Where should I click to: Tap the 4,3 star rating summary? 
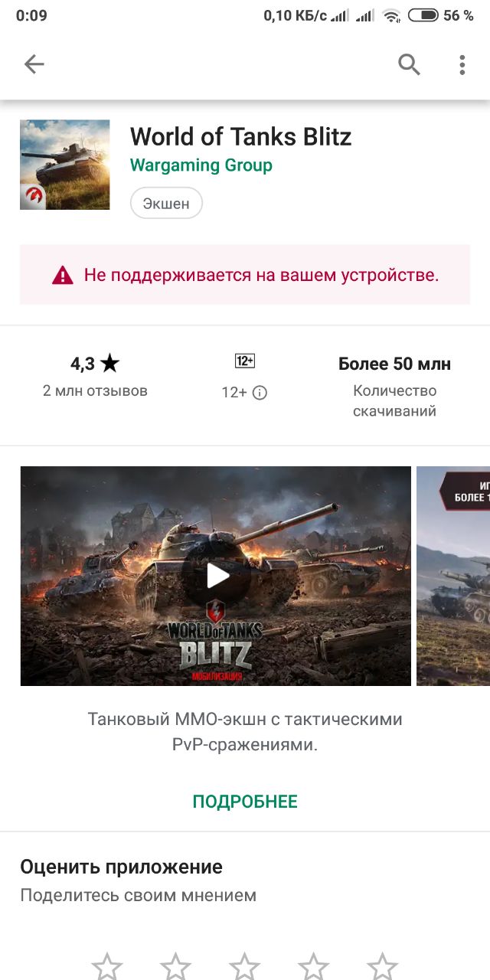(95, 376)
